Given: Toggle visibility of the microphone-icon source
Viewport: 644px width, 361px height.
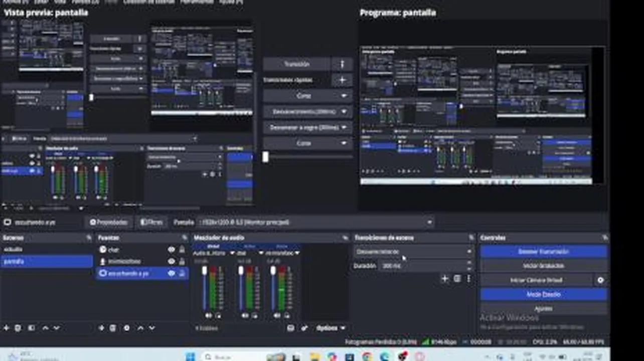Looking at the screenshot, I should tap(172, 261).
